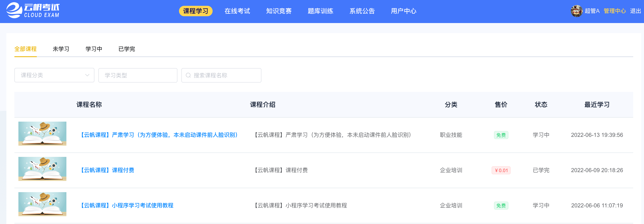Expand the 课程分类 dropdown
This screenshot has width=644, height=224.
coord(54,75)
